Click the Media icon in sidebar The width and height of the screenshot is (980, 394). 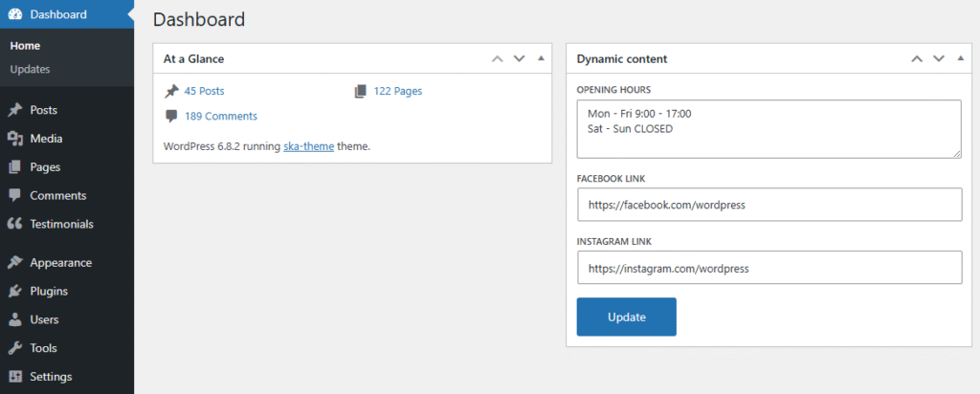point(14,139)
